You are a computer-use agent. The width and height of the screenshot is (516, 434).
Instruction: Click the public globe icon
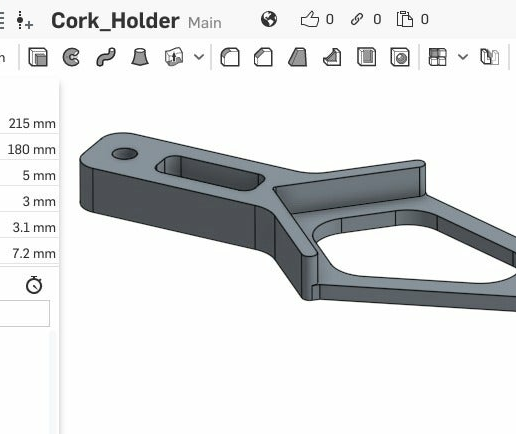pyautogui.click(x=269, y=19)
